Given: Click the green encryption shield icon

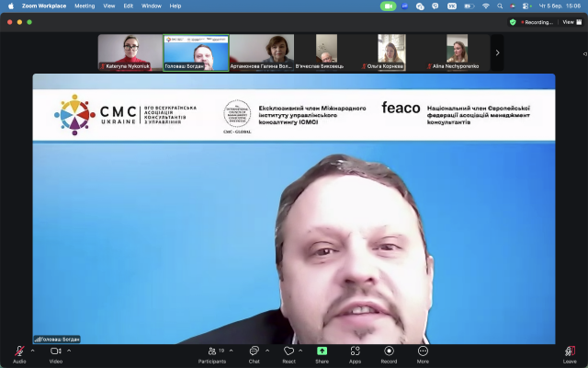Looking at the screenshot, I should 513,22.
